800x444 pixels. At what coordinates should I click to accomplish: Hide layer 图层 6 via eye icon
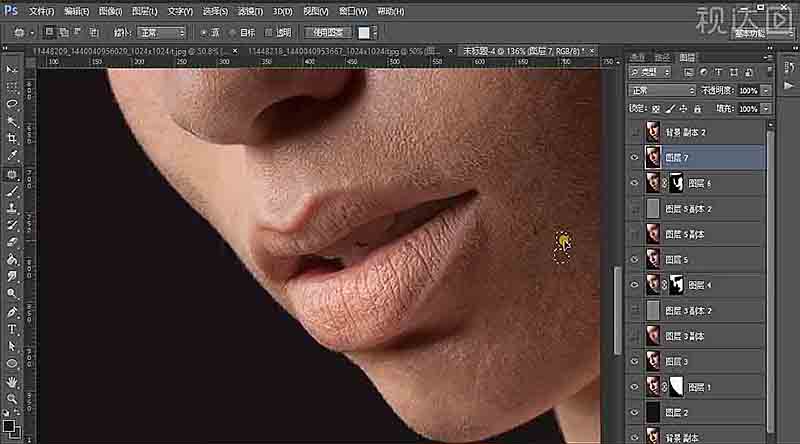(635, 183)
